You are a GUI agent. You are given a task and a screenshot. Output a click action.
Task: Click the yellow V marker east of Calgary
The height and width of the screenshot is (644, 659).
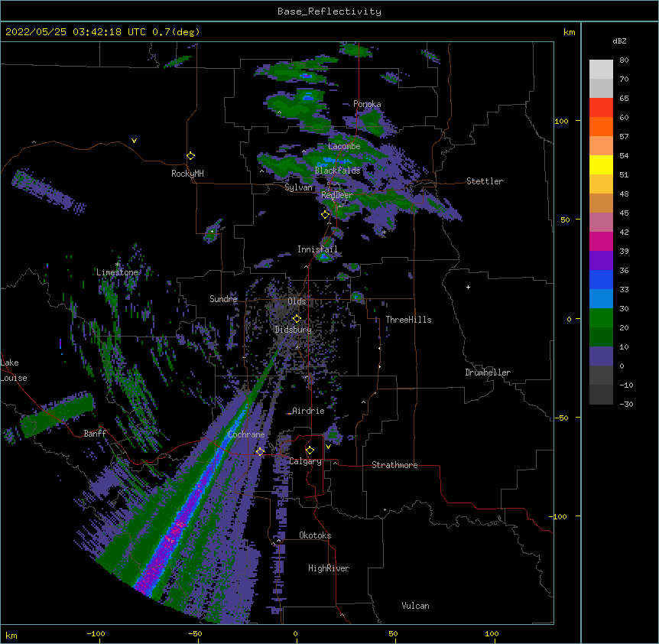pos(328,447)
